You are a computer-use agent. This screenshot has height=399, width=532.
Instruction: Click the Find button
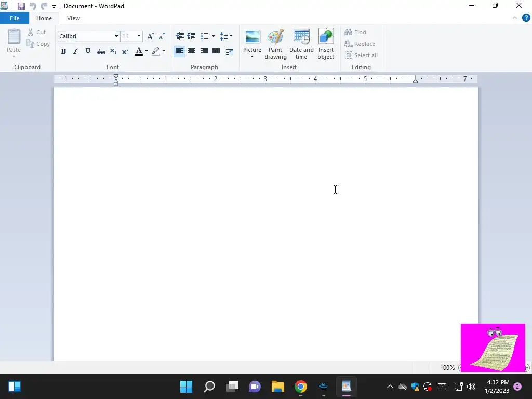point(355,32)
